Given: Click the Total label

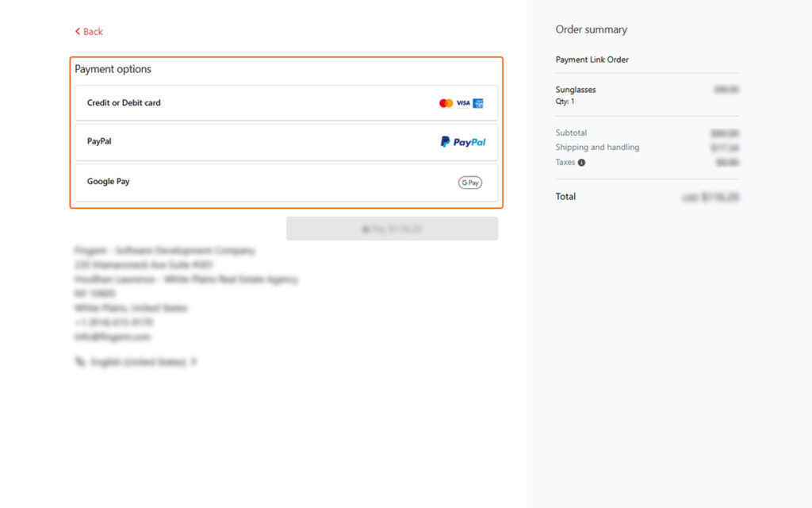Looking at the screenshot, I should [565, 197].
